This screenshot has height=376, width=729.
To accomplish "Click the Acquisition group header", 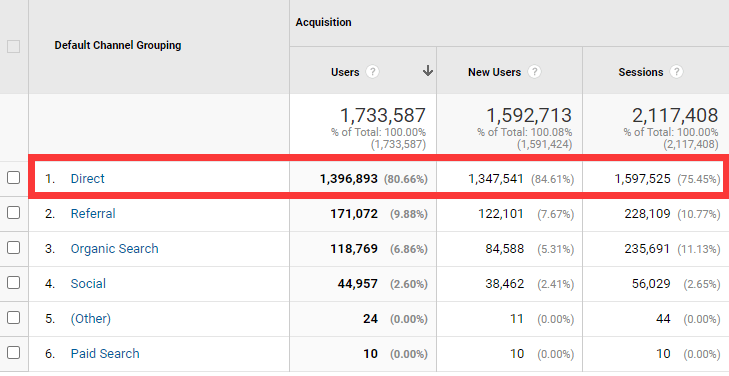I will click(324, 22).
